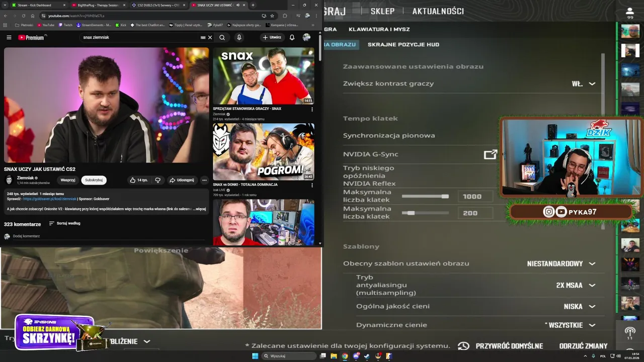Open File Explorer from the taskbar
The image size is (644, 362).
[334, 356]
